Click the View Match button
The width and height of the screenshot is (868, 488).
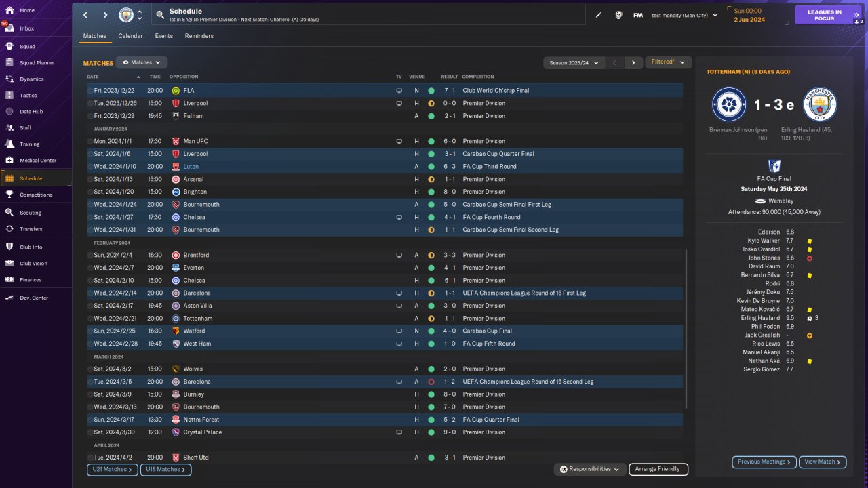coord(823,462)
